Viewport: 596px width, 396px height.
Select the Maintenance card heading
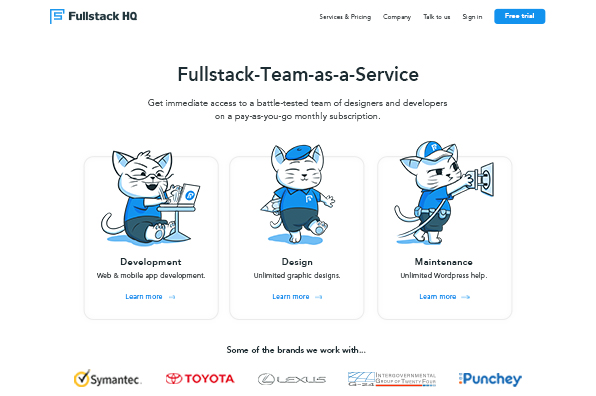(444, 262)
